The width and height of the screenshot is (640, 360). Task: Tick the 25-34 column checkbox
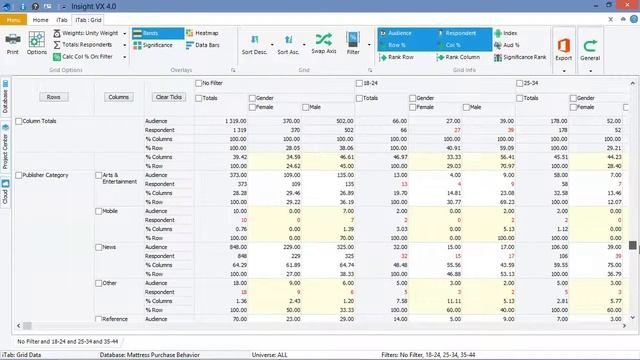tap(520, 83)
